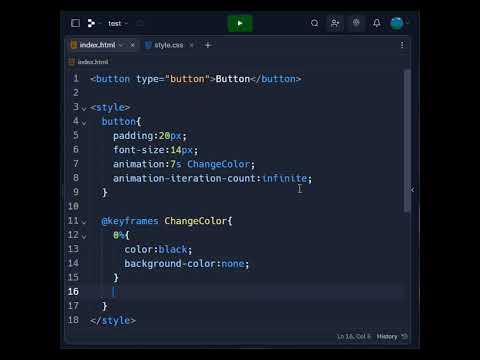Image resolution: width=480 pixels, height=360 pixels.
Task: Open the index.html tab dropdown chevron
Action: [x=121, y=45]
